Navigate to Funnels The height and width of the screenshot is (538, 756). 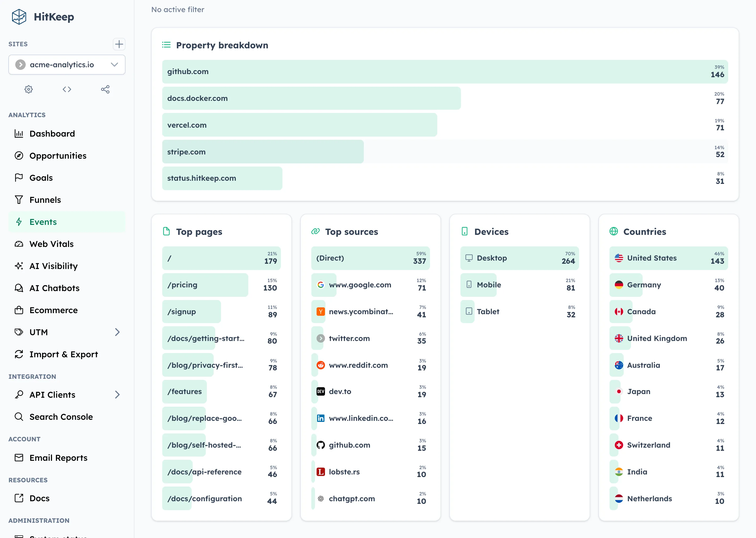click(67, 200)
